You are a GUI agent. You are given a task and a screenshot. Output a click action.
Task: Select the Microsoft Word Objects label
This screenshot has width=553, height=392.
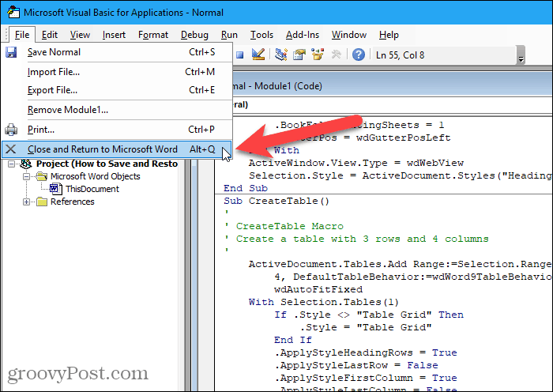click(96, 176)
